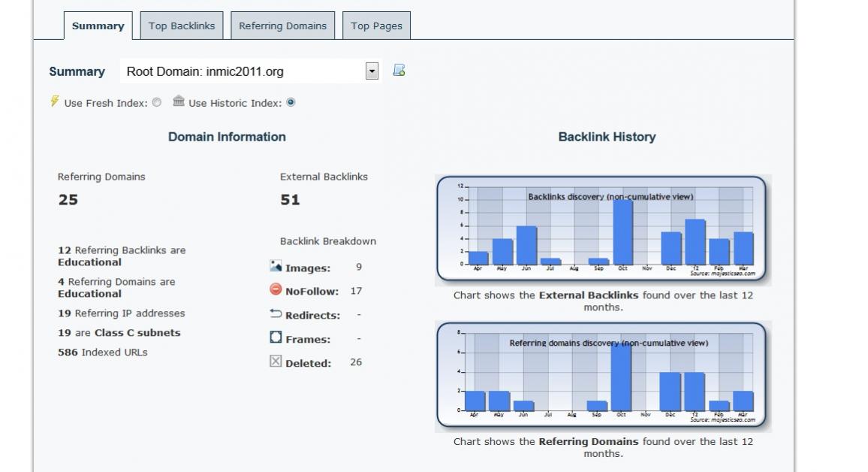This screenshot has width=868, height=472.
Task: Click the Backlinks discovery chart
Action: [x=604, y=229]
